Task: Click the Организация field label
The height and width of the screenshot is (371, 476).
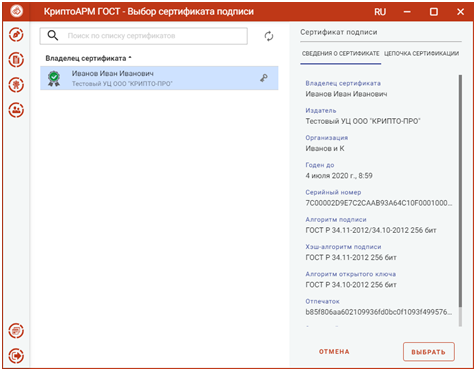Action: pos(327,138)
